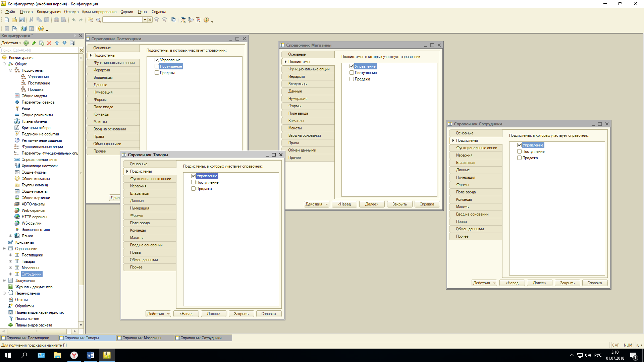The width and height of the screenshot is (644, 362).
Task: Click Move up arrow icon in configuration panel
Action: tap(57, 43)
